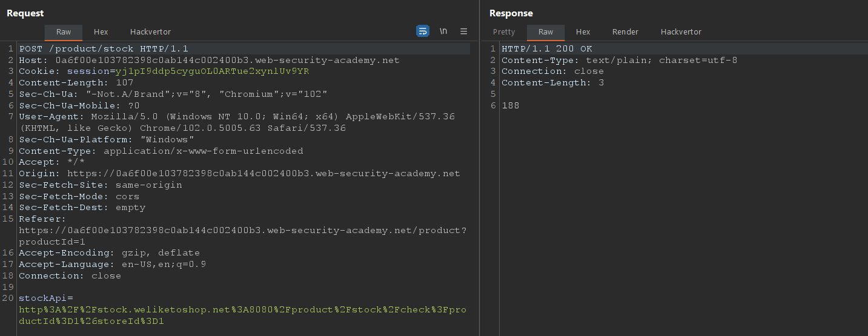Toggle the show non-printable characters \n icon
Image resolution: width=868 pixels, height=336 pixels.
443,31
